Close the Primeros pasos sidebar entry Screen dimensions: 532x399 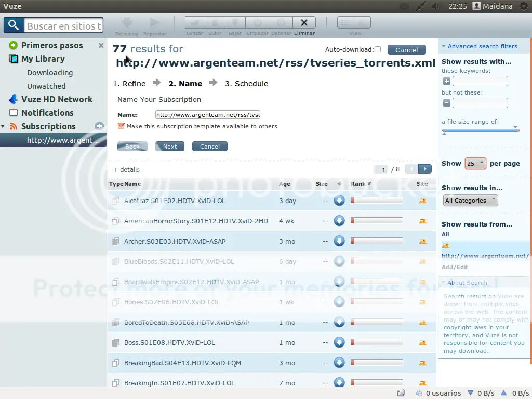tap(101, 46)
